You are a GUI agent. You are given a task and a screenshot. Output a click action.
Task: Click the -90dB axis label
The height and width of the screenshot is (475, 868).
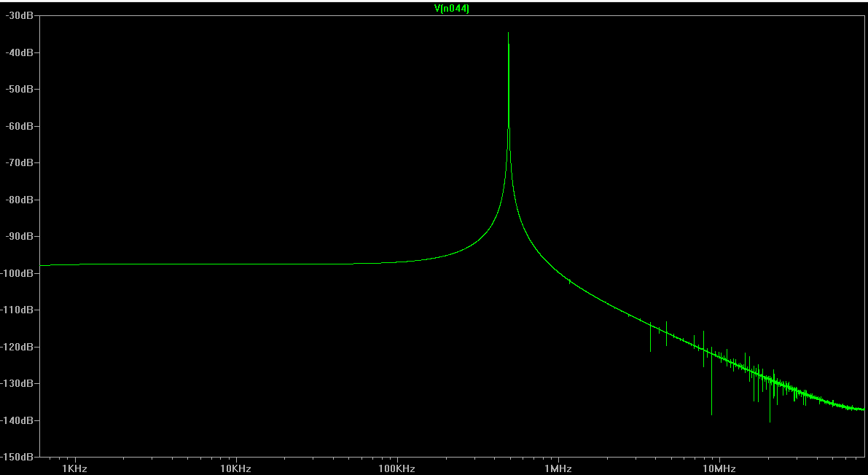click(x=19, y=236)
